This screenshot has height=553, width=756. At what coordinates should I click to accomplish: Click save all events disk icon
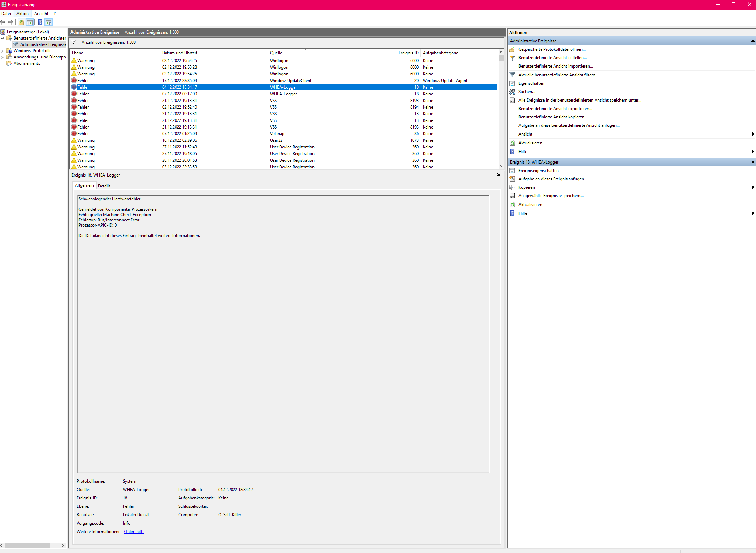click(512, 100)
